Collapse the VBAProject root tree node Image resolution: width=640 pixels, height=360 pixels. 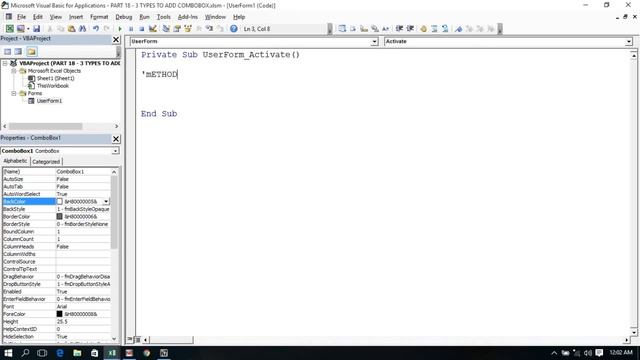[5, 63]
